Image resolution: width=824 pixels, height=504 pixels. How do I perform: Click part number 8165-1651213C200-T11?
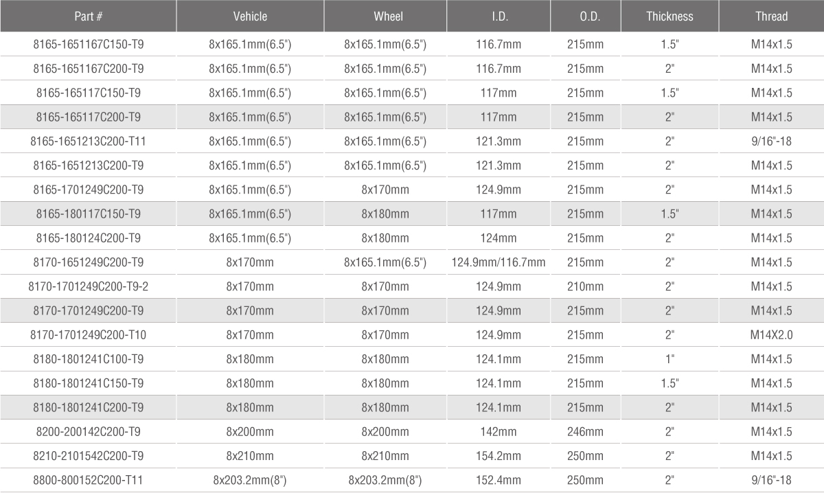pyautogui.click(x=89, y=141)
